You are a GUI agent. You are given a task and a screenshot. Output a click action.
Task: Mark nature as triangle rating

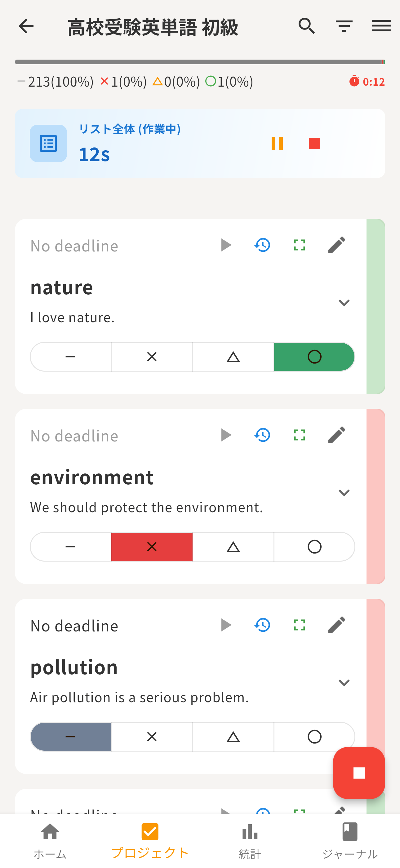[233, 357]
